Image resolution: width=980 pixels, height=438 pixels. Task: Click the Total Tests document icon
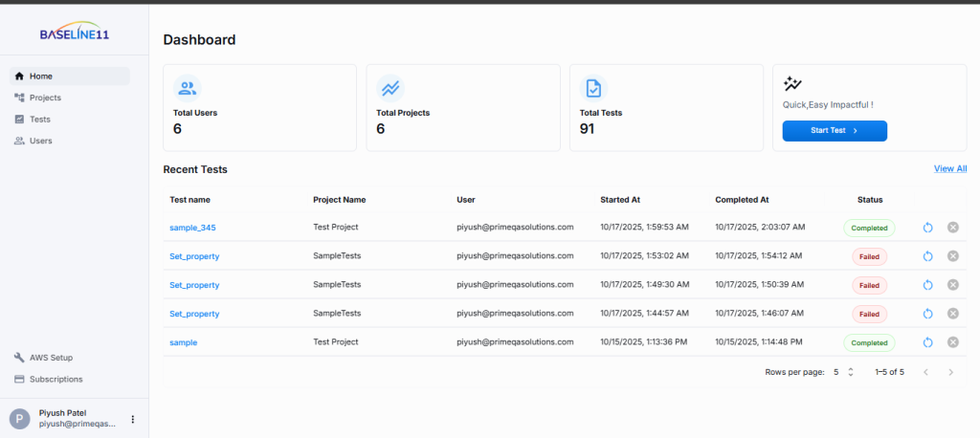click(593, 89)
